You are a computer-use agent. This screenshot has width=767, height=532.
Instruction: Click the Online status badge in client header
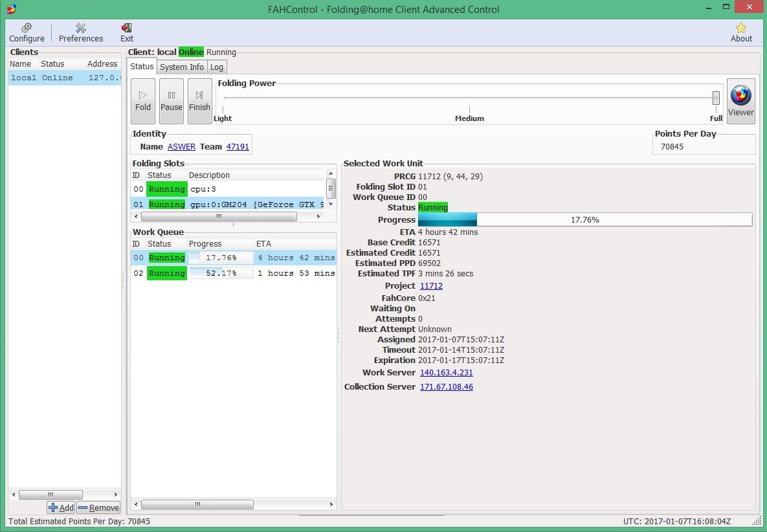[191, 52]
